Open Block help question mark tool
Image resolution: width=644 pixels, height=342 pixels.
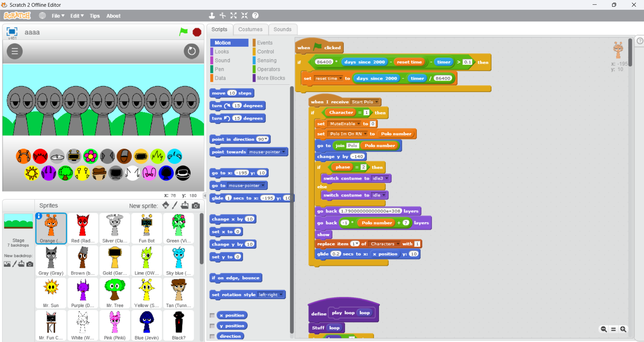256,15
